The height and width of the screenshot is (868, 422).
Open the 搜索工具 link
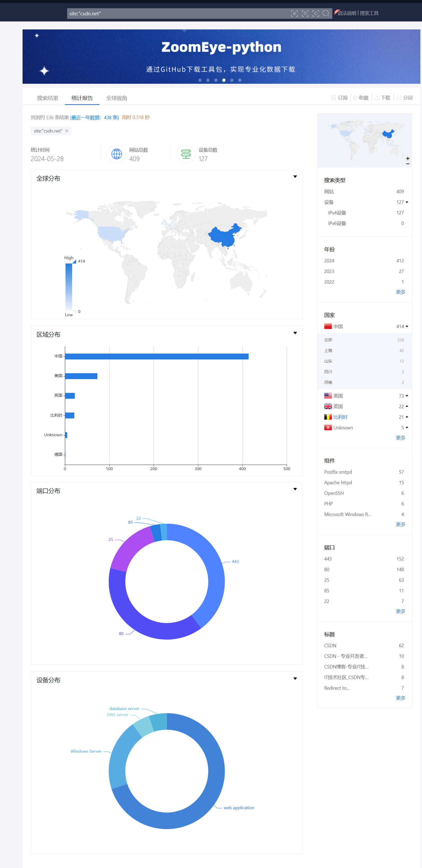coord(369,13)
